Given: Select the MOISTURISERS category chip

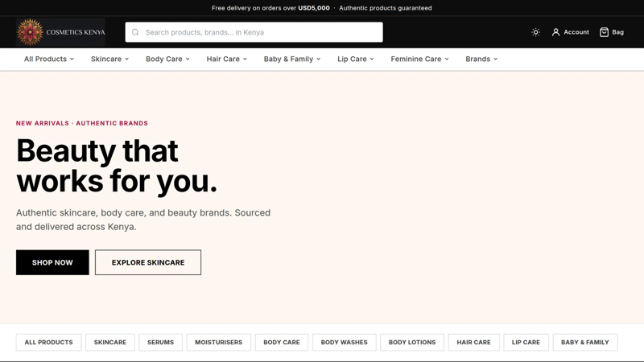Looking at the screenshot, I should (218, 343).
